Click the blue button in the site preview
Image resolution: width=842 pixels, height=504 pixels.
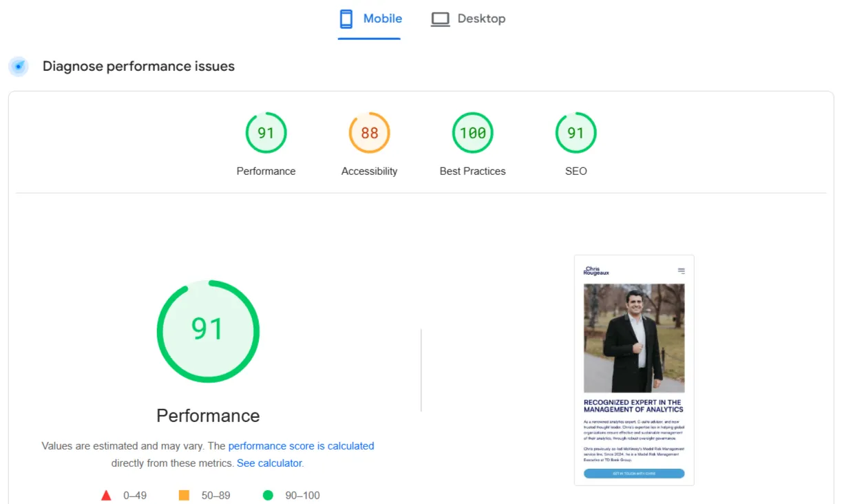point(634,474)
